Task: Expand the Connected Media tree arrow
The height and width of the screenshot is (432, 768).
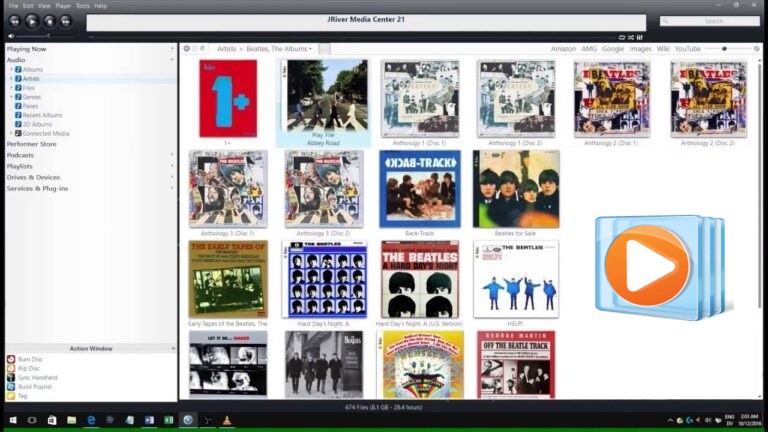Action: pos(12,133)
